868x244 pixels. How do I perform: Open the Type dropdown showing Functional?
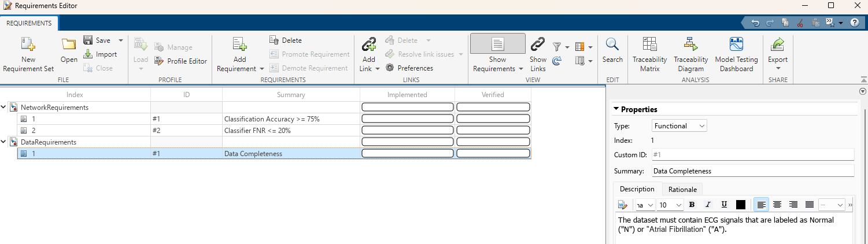tap(679, 126)
